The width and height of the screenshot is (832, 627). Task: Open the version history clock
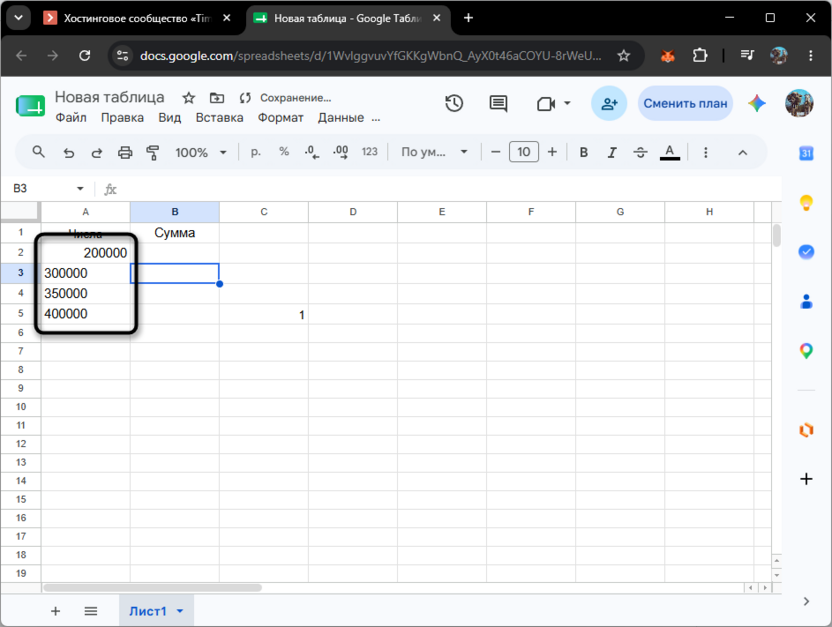click(454, 103)
